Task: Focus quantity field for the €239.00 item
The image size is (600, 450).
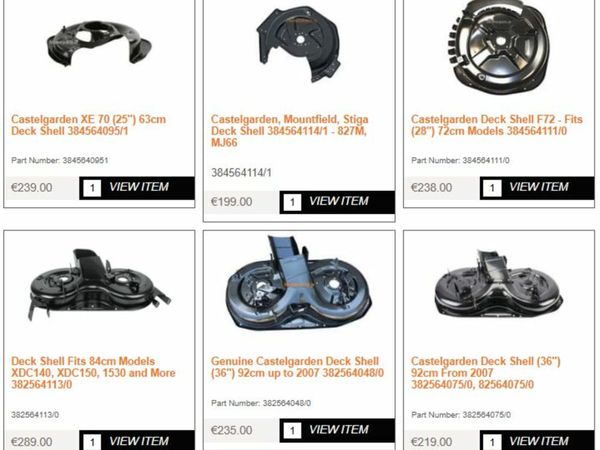Action: [92, 188]
